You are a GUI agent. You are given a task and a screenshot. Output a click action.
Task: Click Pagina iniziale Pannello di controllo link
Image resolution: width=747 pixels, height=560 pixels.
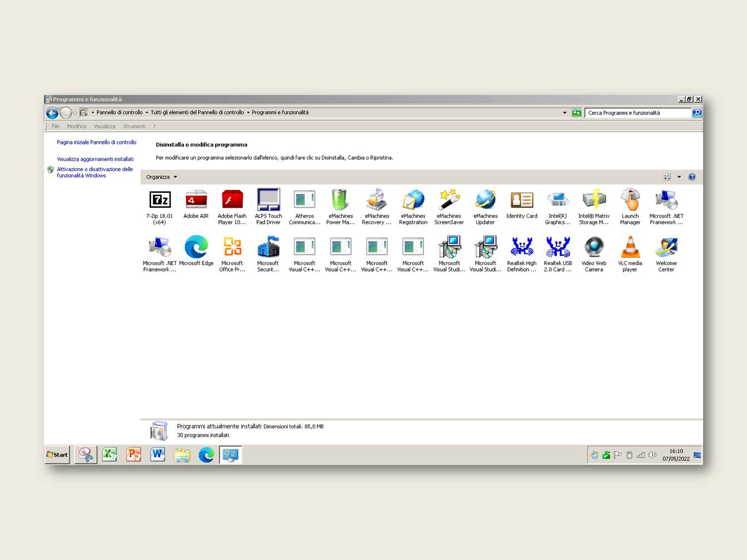click(96, 142)
